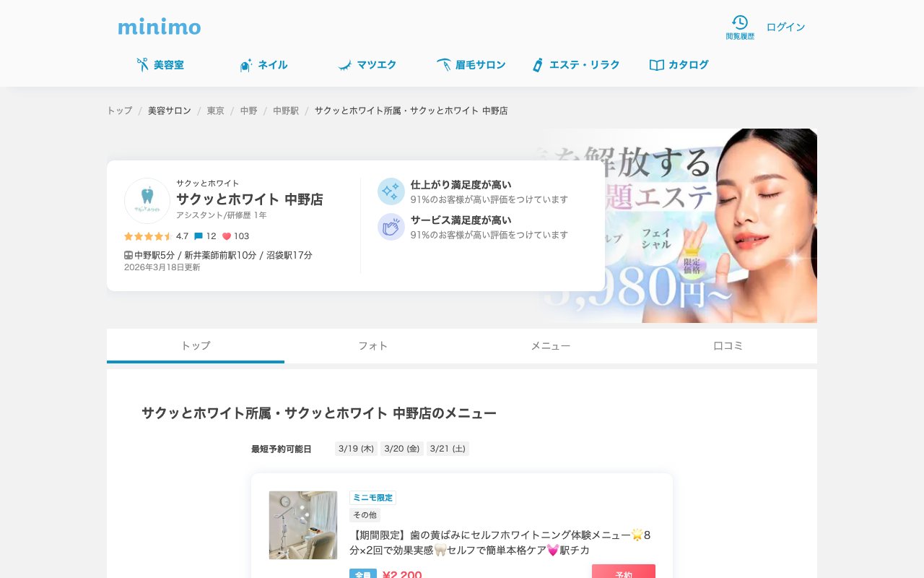The height and width of the screenshot is (578, 924).
Task: Click the minimo logo
Action: pyautogui.click(x=160, y=27)
